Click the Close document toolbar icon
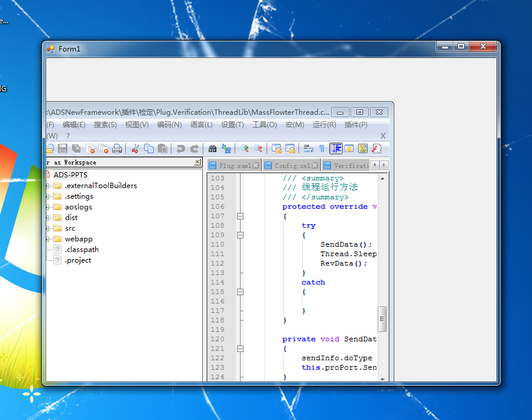The width and height of the screenshot is (532, 420). point(90,148)
